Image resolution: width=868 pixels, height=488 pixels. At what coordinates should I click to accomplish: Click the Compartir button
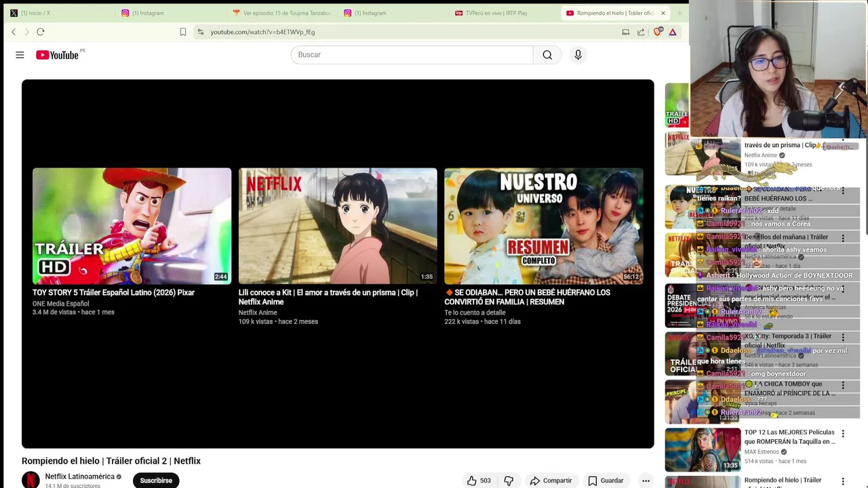[551, 481]
